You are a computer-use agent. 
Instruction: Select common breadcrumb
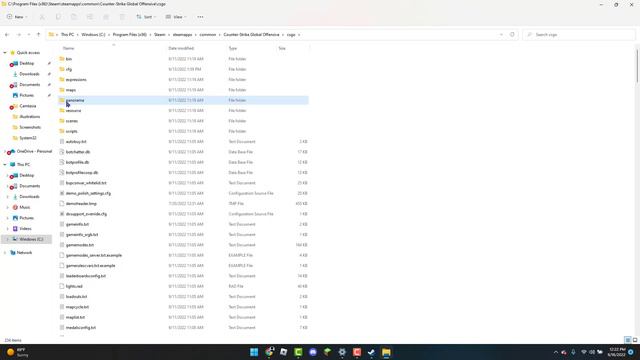tap(208, 35)
